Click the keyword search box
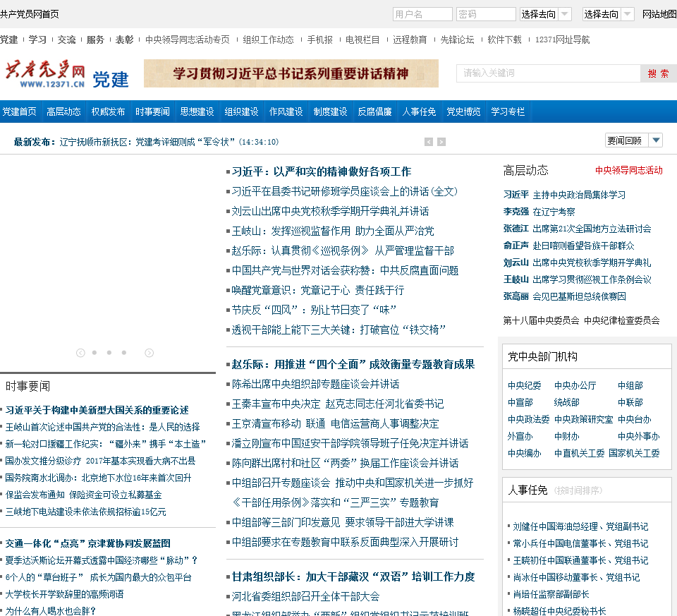This screenshot has width=677, height=616. (548, 73)
